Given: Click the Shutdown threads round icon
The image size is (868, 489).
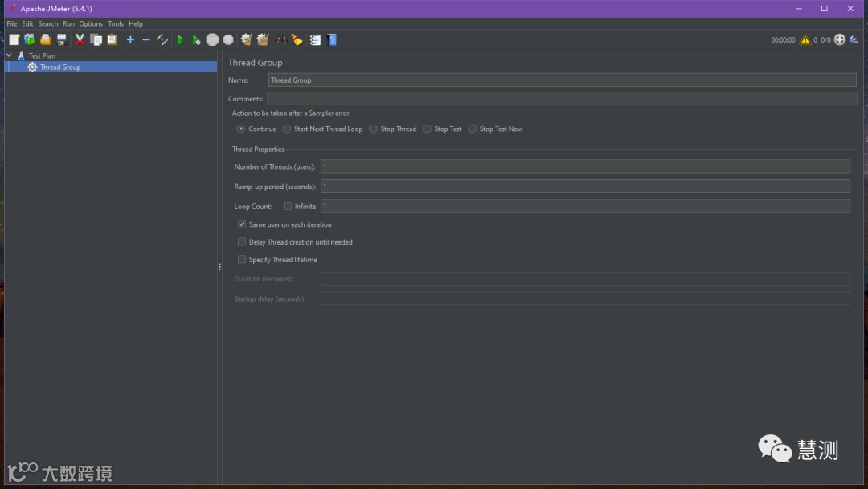Looking at the screenshot, I should 228,40.
